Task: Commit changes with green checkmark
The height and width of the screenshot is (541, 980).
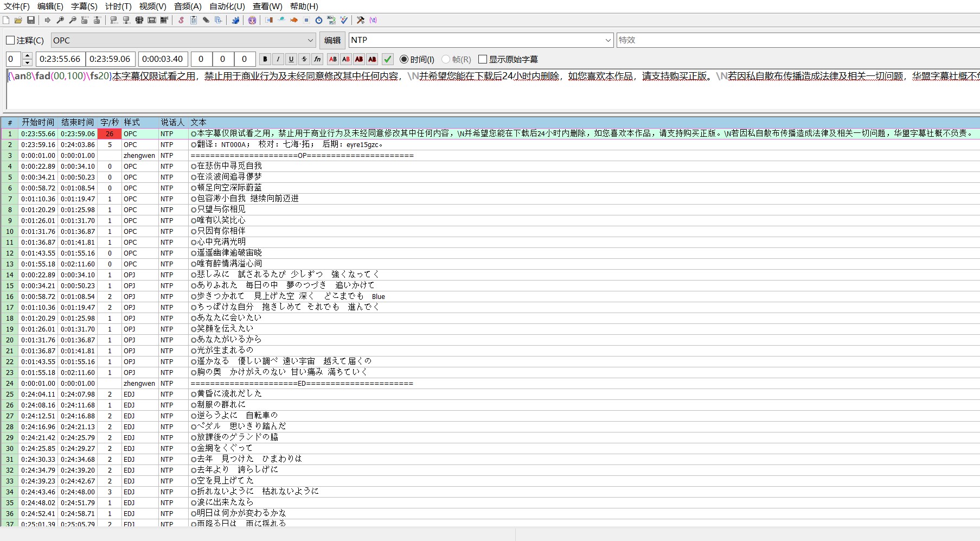Action: click(x=388, y=59)
